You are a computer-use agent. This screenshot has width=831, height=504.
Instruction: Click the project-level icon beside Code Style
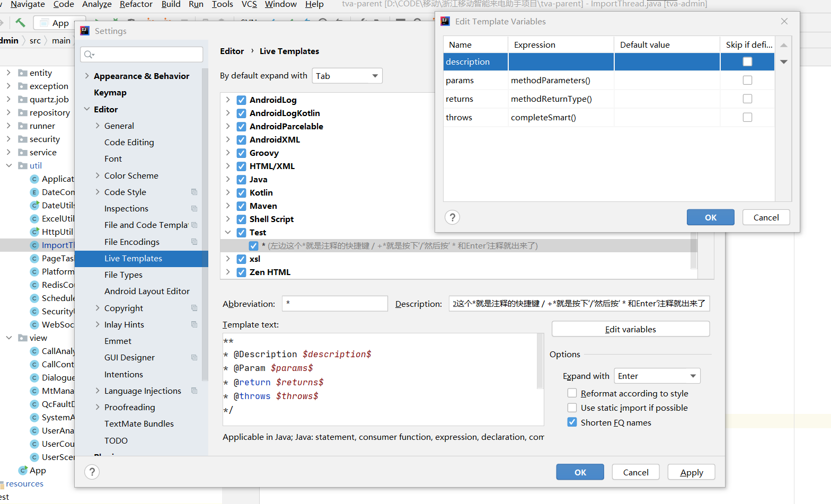[194, 192]
